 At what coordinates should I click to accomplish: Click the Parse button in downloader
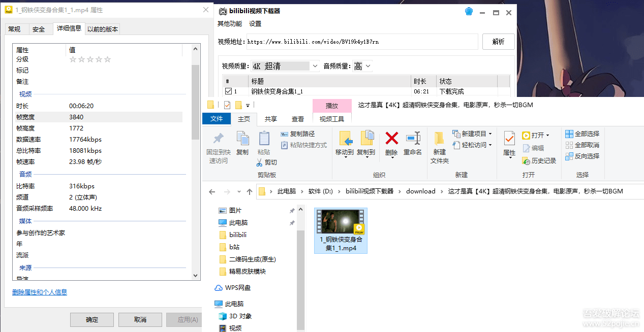(x=499, y=42)
